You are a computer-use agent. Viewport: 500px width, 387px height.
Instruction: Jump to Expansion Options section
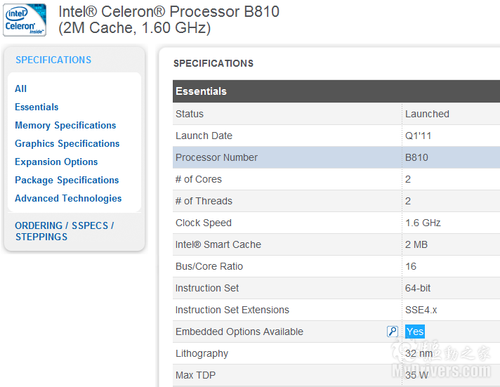tap(56, 162)
